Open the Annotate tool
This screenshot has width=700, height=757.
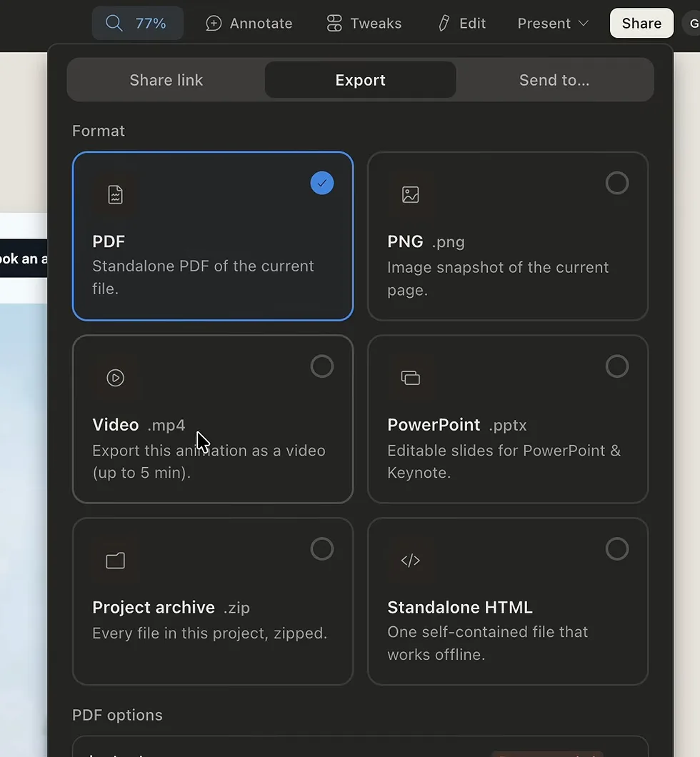(249, 23)
